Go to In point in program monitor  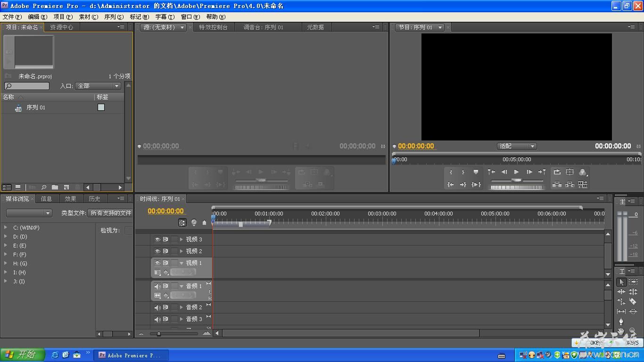coord(451,184)
